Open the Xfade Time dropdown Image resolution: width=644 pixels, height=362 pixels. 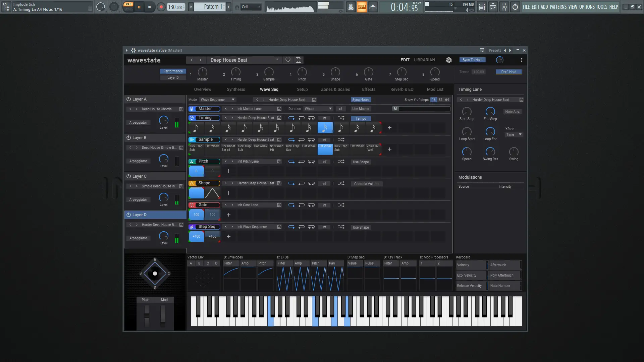tap(514, 134)
